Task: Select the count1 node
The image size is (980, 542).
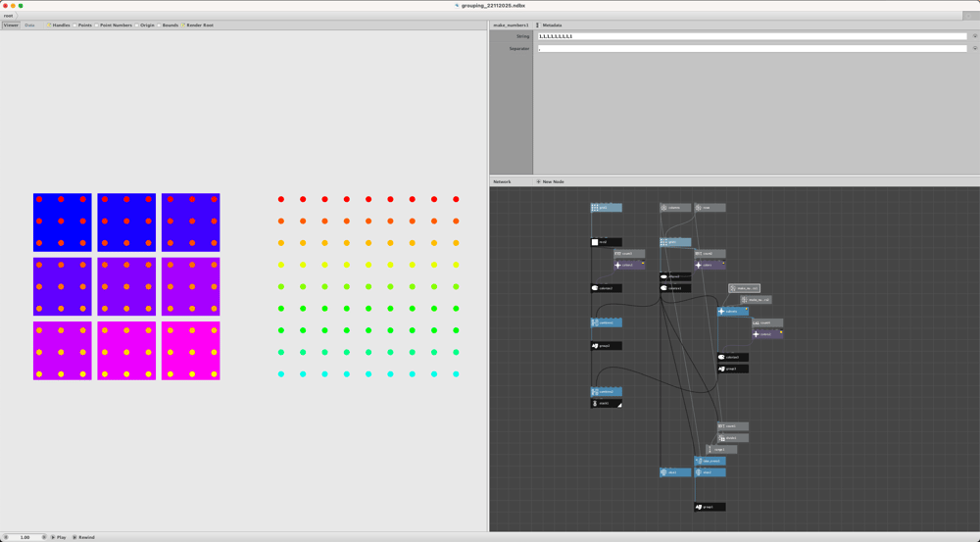Action: pos(732,426)
